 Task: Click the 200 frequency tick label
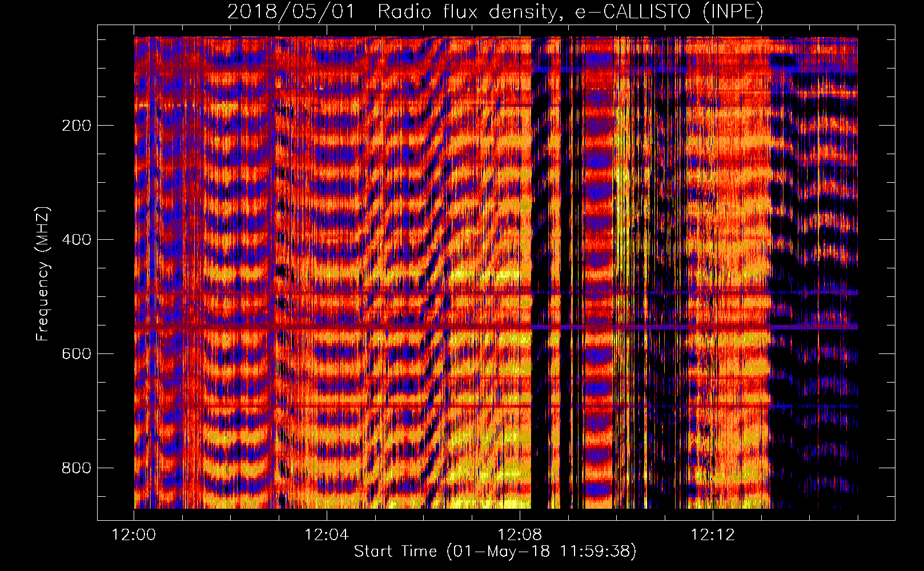pyautogui.click(x=77, y=126)
